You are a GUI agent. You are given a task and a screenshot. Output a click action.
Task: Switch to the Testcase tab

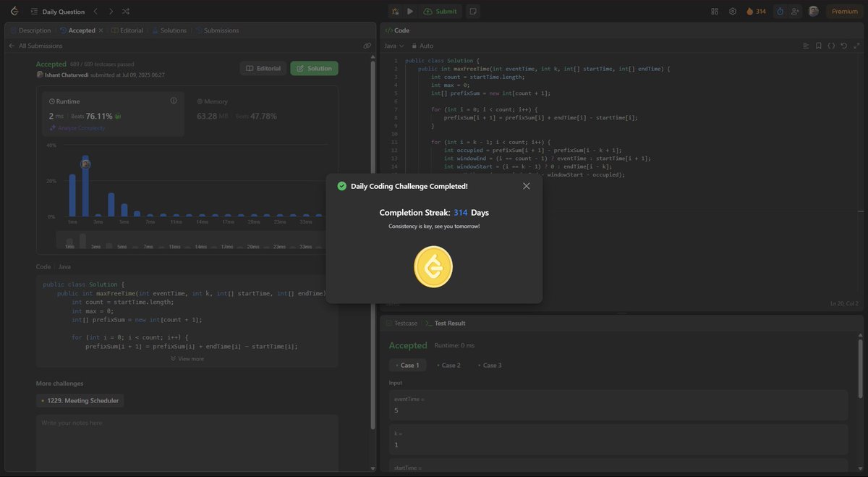401,323
